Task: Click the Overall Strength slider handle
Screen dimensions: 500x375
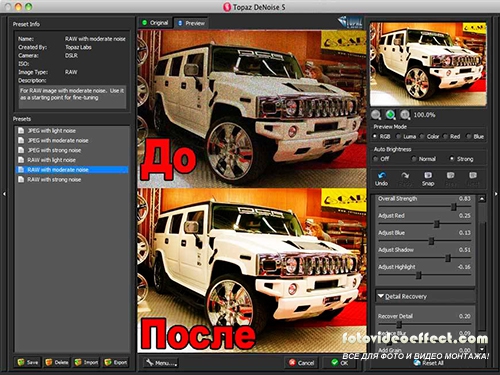Action: coord(453,207)
